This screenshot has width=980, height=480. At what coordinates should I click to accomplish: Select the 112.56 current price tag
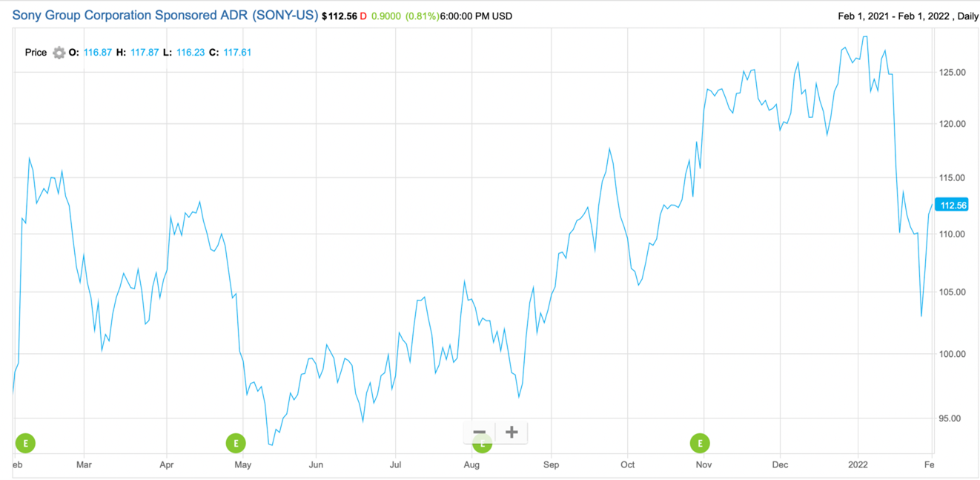[952, 206]
